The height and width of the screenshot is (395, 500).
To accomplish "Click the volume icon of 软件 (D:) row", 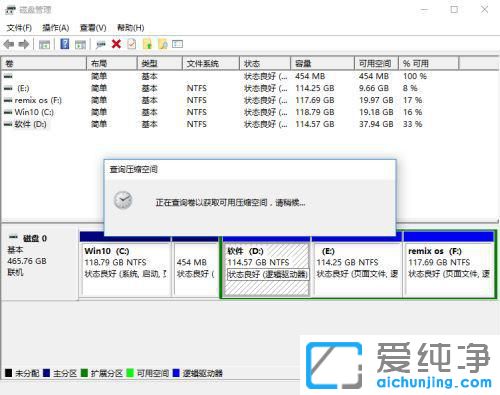I will [8, 124].
